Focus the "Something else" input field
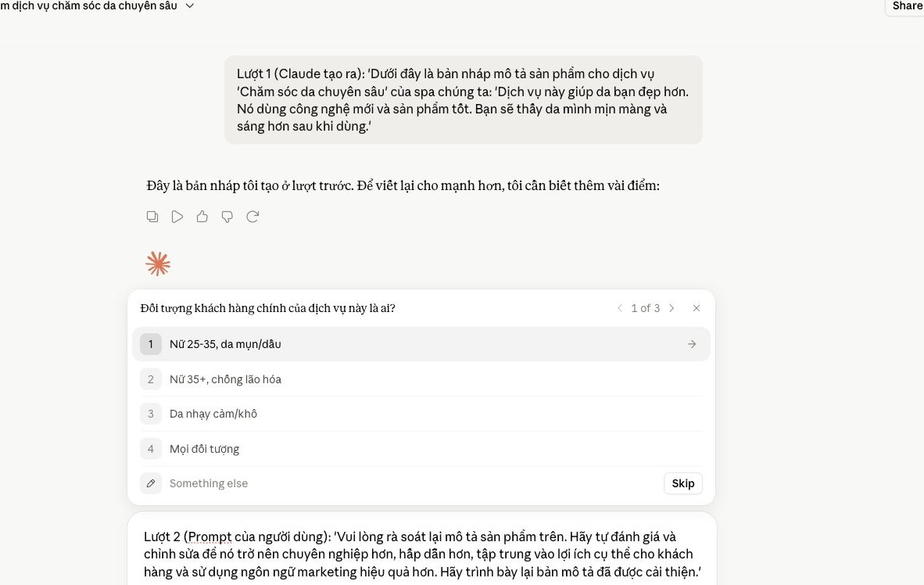Image resolution: width=924 pixels, height=585 pixels. tap(413, 483)
